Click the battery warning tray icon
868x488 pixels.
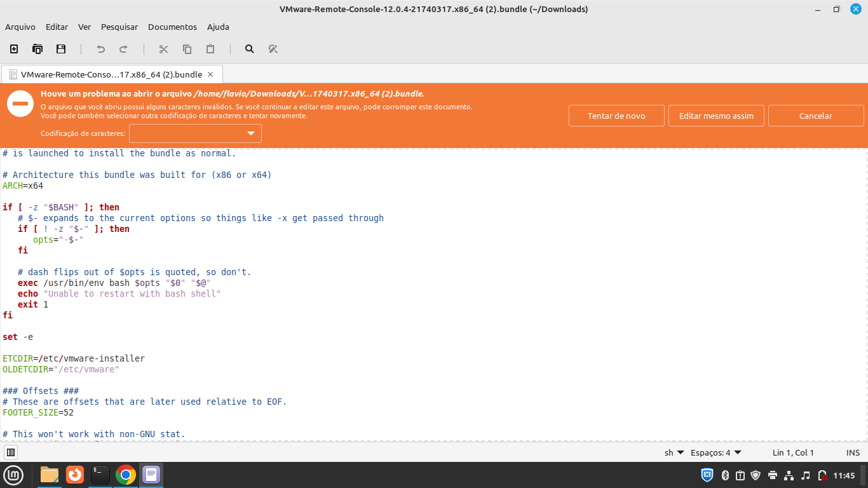(x=822, y=475)
